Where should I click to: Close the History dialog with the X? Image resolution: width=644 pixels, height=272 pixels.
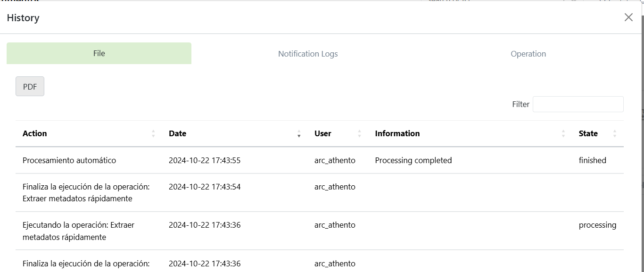point(628,17)
